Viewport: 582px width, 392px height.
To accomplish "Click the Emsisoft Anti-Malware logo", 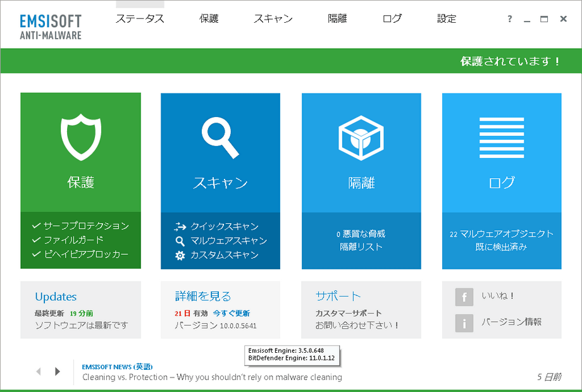I will pos(51,27).
